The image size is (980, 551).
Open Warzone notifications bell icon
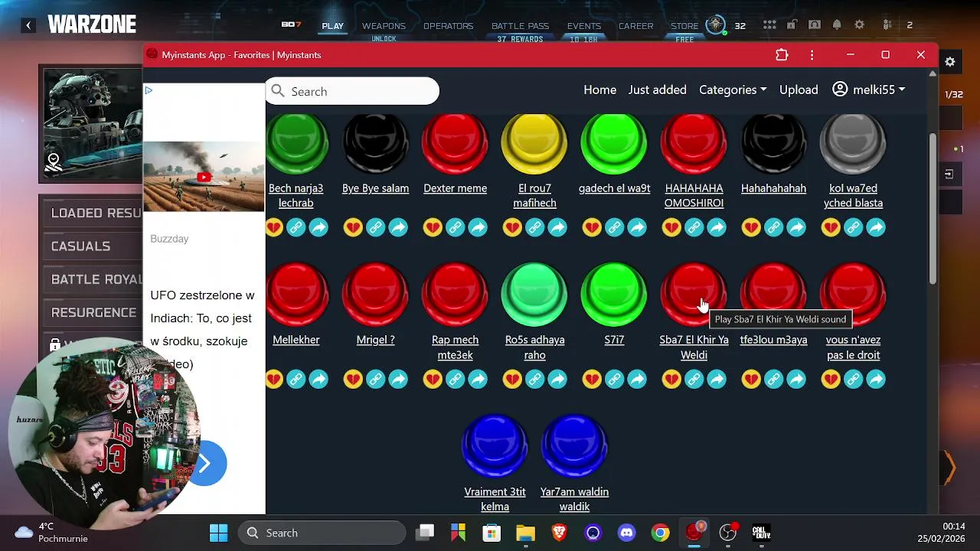[837, 25]
